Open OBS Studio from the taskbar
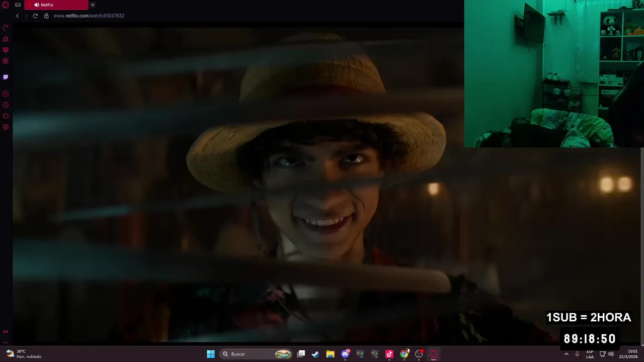Screen dimensions: 644x362 (x=419, y=354)
